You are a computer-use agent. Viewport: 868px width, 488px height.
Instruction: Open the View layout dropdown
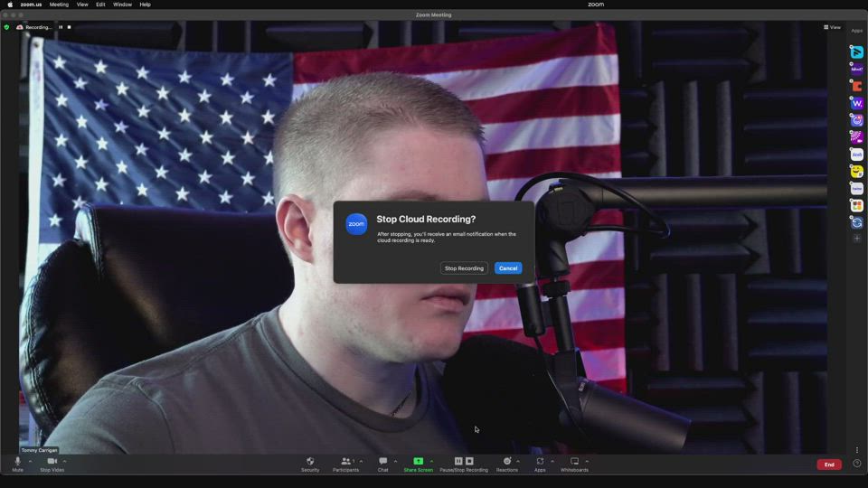point(832,27)
